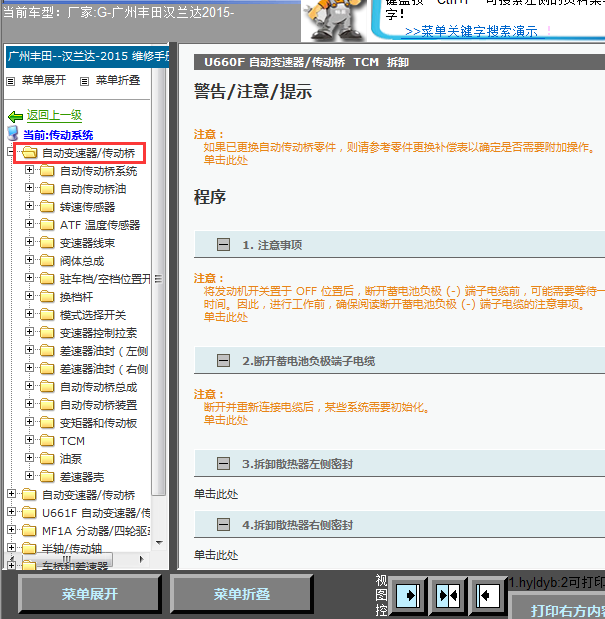Open 差速器油封（右侧 tree item
This screenshot has width=605, height=619.
[104, 369]
